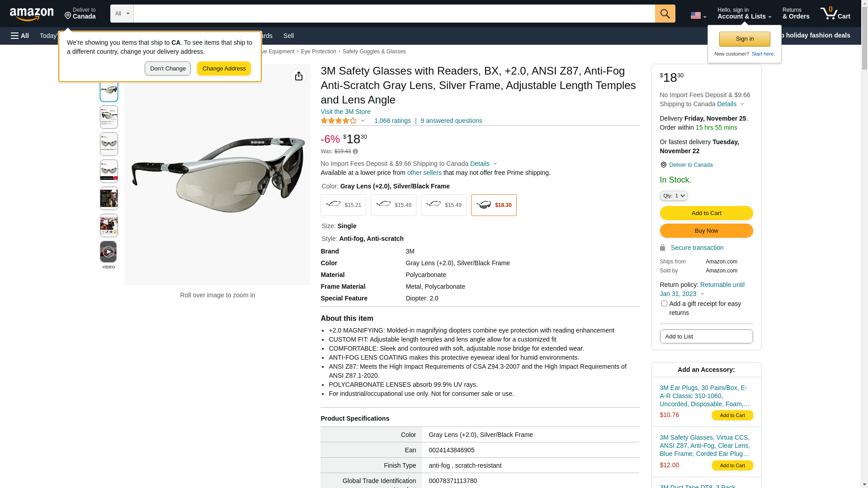Select the $15.21 color option
Screen dimensions: 868x488
coord(343,205)
